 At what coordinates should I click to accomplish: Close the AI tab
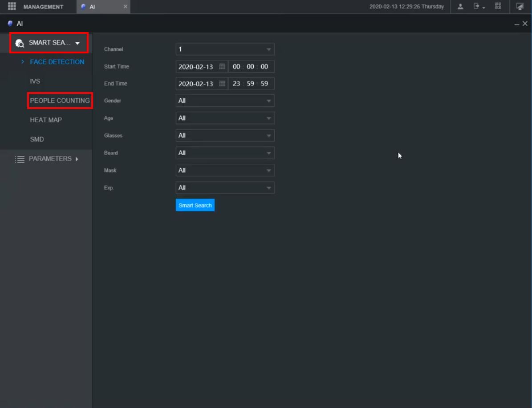point(125,6)
